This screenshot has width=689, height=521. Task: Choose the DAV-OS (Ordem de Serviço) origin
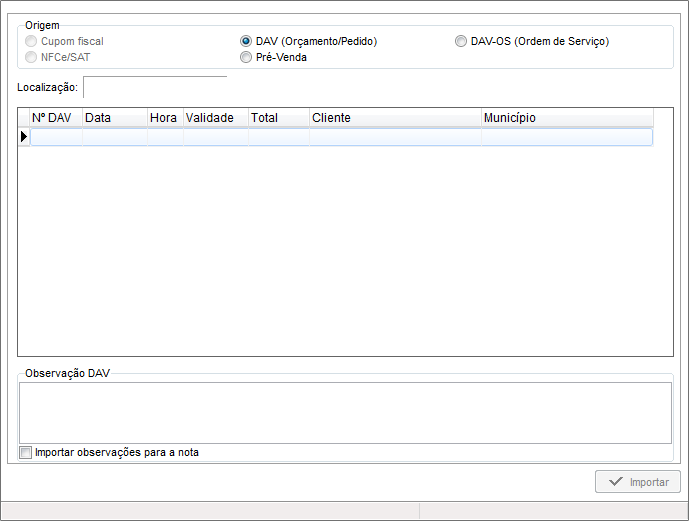(x=461, y=42)
